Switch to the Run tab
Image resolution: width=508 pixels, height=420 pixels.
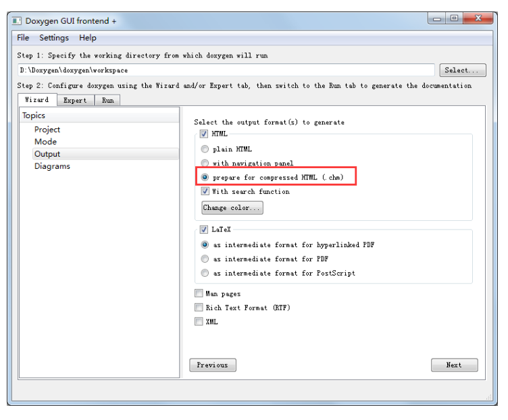[x=108, y=101]
